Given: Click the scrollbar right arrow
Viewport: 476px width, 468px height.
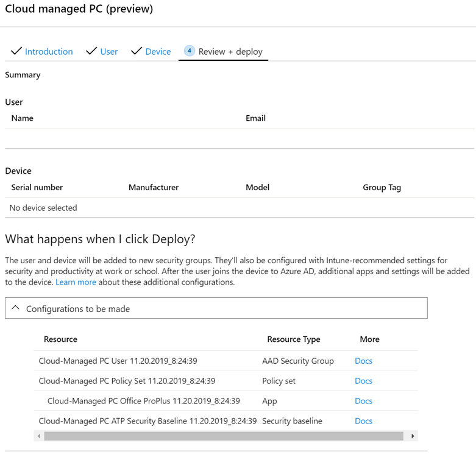Looking at the screenshot, I should tap(413, 436).
